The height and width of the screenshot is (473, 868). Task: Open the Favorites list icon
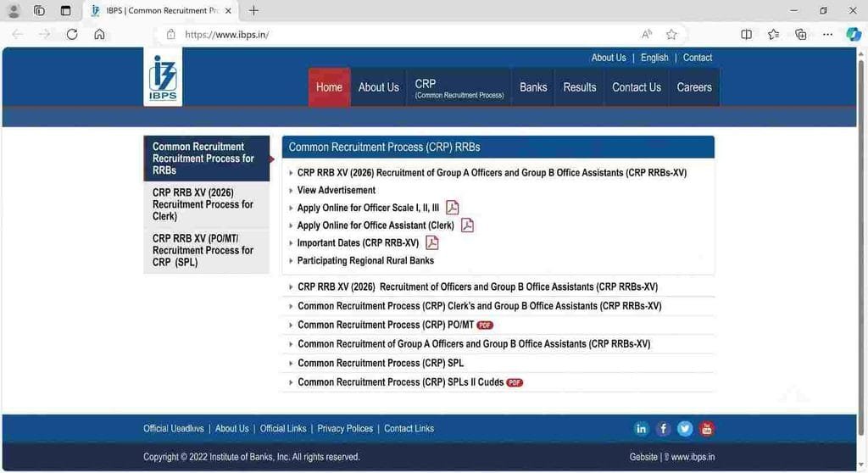(773, 35)
